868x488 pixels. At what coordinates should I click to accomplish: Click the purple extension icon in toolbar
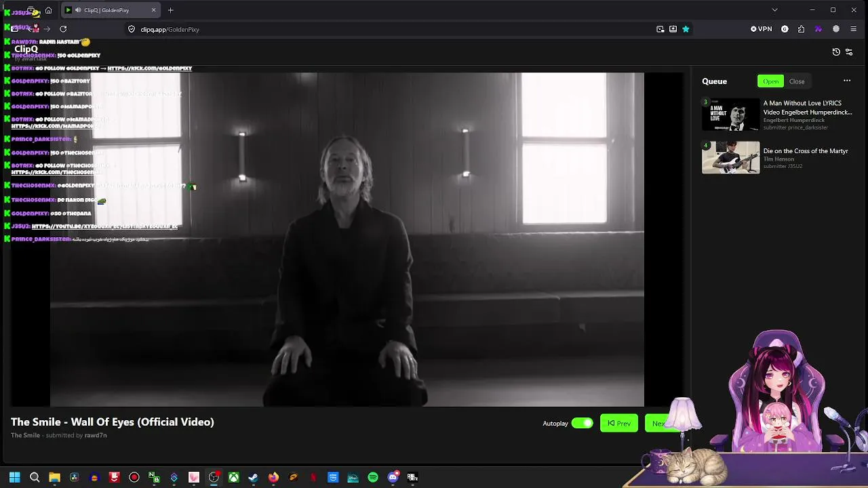[818, 29]
